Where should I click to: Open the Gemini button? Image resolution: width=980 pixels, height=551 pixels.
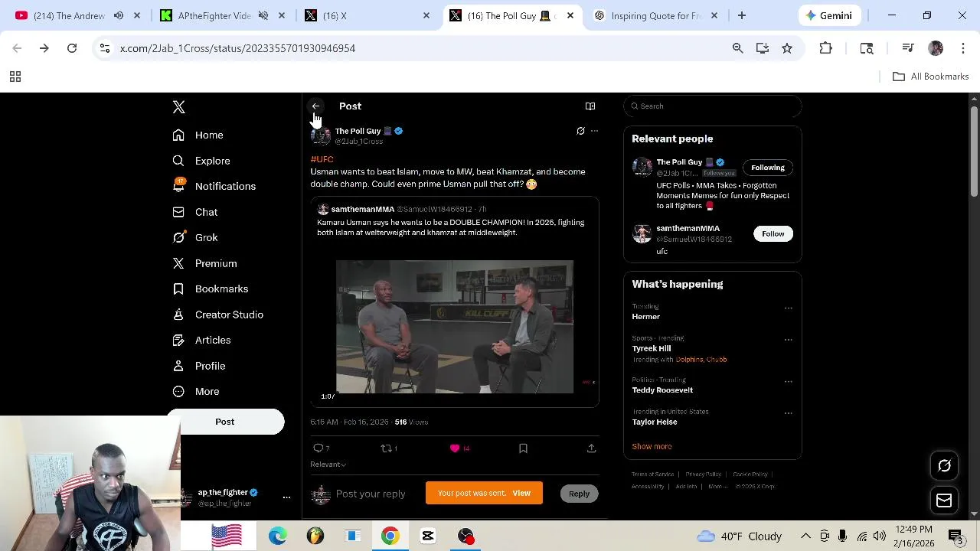pos(828,15)
